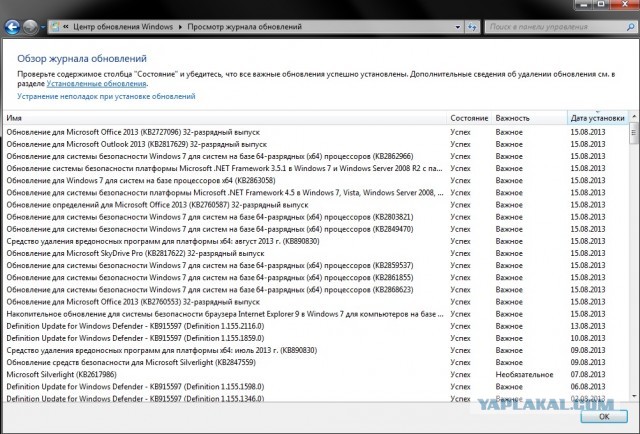Image resolution: width=640 pixels, height=434 pixels.
Task: Click the vertical scrollbar thumb
Action: pos(634,133)
